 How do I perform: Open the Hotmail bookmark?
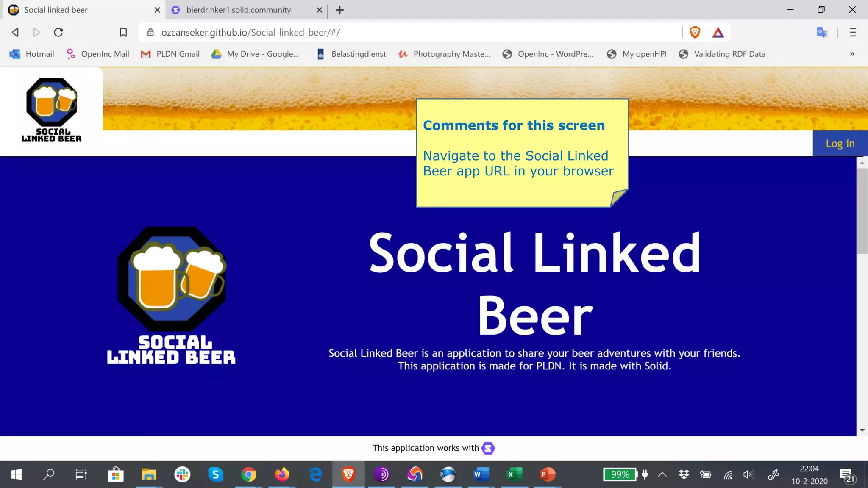[32, 54]
